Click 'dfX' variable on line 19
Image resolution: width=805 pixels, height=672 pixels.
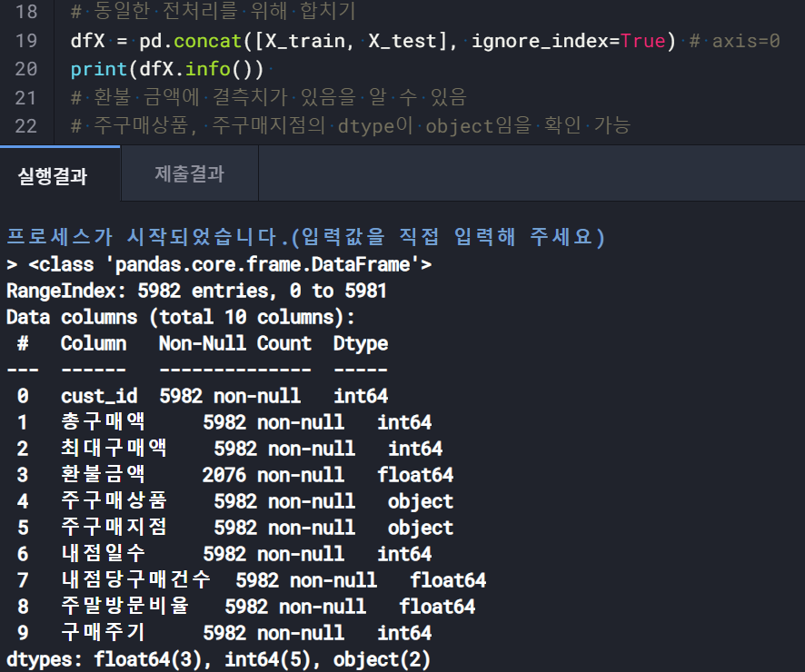pyautogui.click(x=88, y=41)
